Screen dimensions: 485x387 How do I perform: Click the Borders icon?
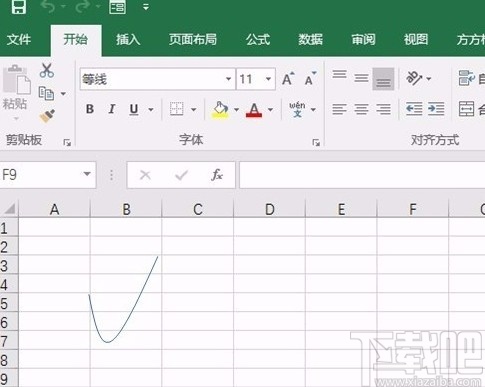[x=177, y=109]
